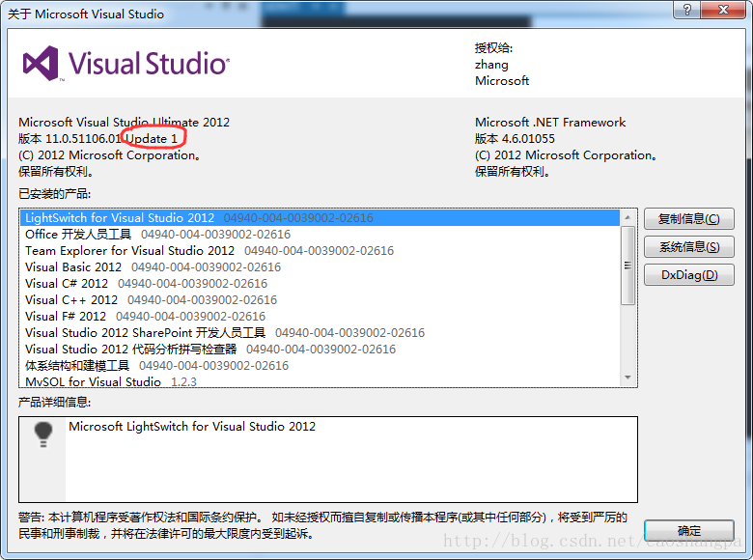753x560 pixels.
Task: Select Visual C++ 2012 row
Action: pyautogui.click(x=320, y=299)
